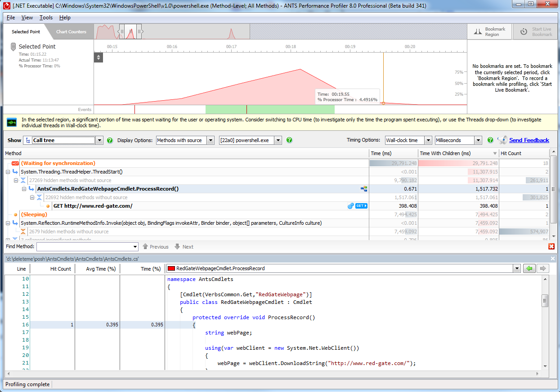This screenshot has width=560, height=392.
Task: Open the File menu
Action: click(11, 18)
